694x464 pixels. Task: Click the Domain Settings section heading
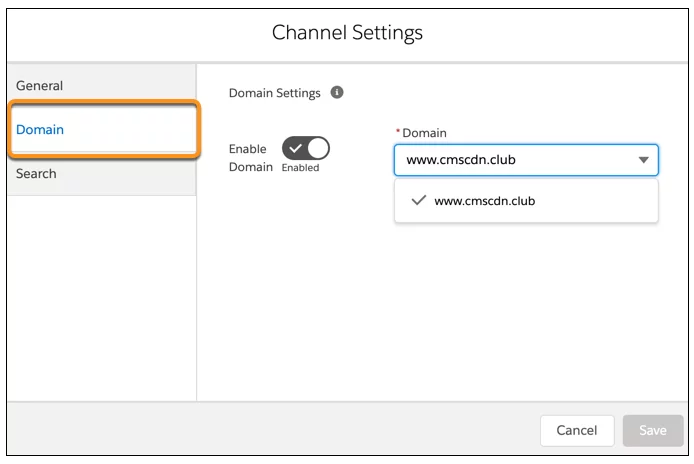(x=274, y=93)
